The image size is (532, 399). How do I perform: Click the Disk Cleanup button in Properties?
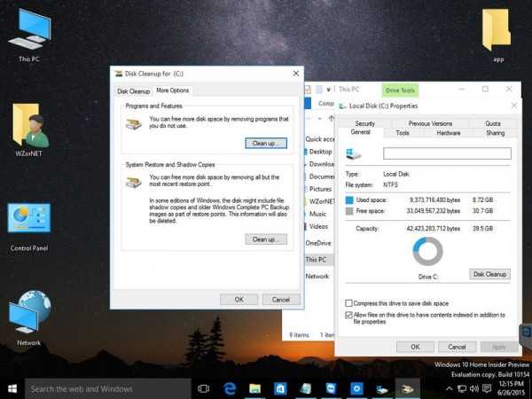489,274
